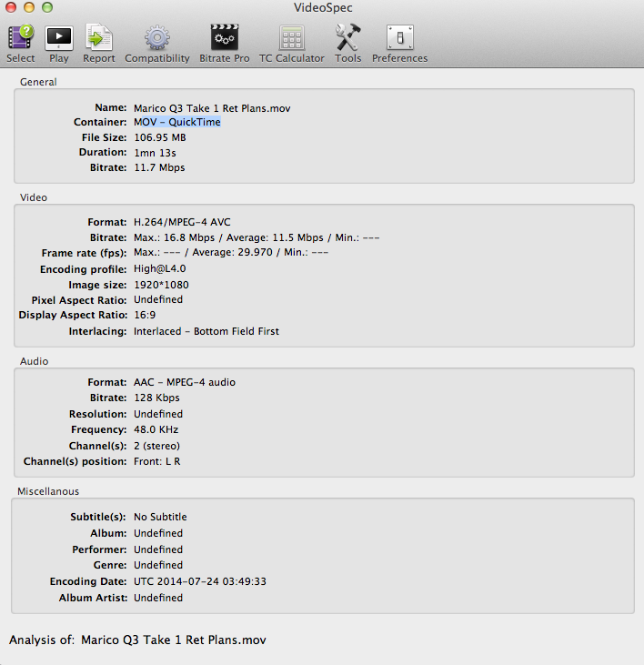Screen dimensions: 644x665
Task: Click the Display Aspect Ratio '16:9'
Action: 145,315
